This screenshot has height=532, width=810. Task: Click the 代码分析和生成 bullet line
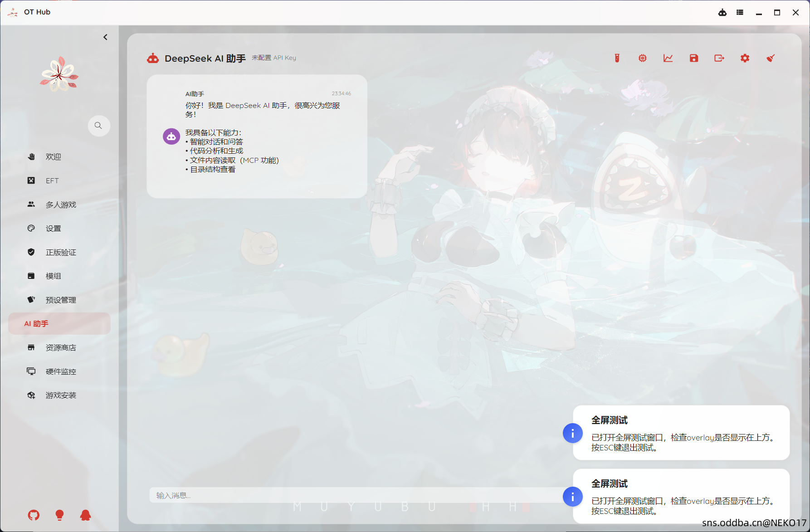click(214, 151)
